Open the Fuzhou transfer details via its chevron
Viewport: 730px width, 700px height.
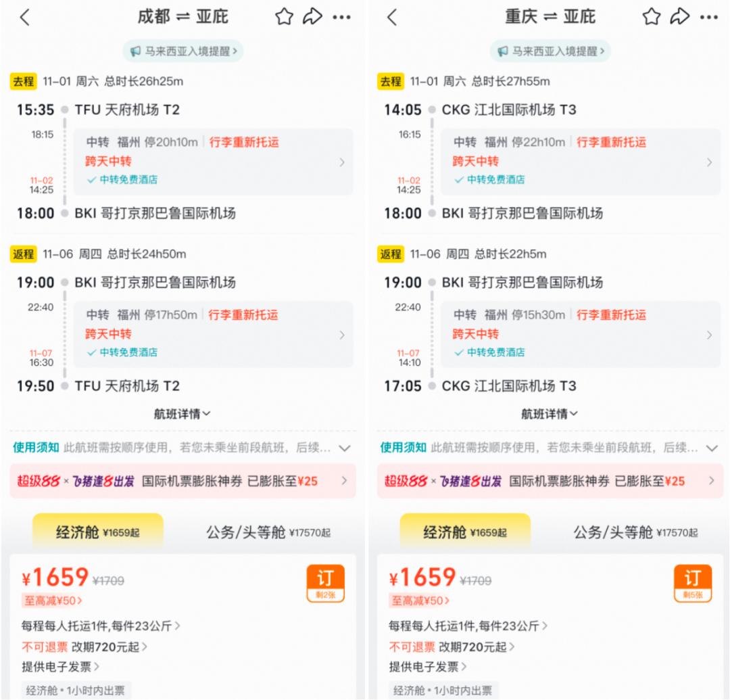[343, 162]
